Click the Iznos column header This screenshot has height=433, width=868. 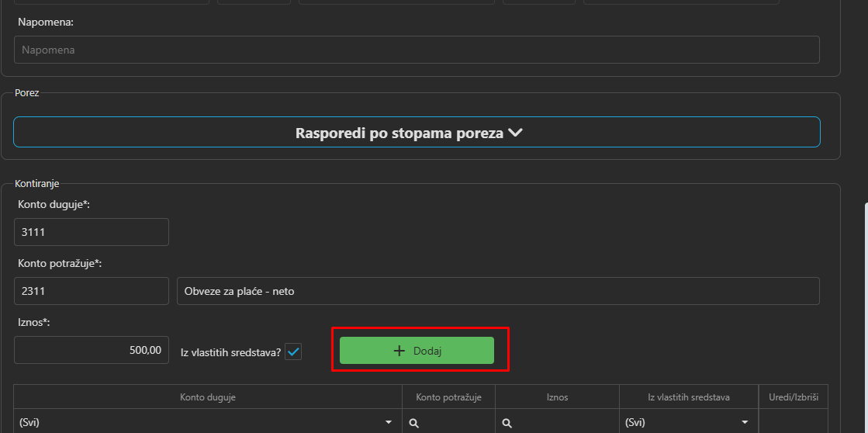point(557,397)
